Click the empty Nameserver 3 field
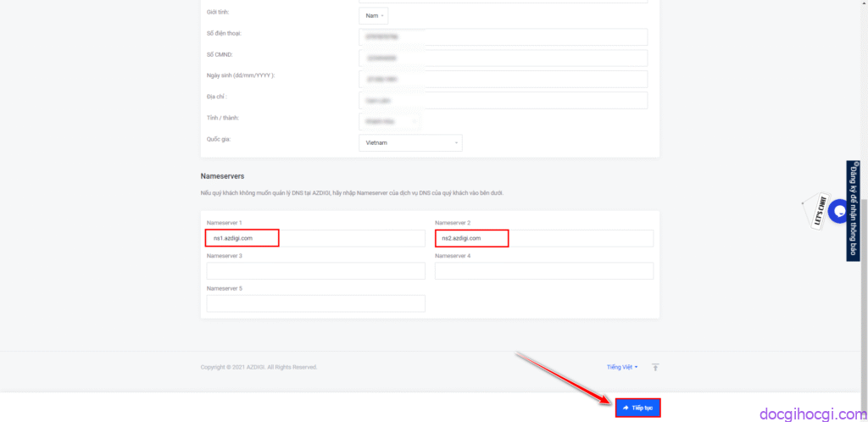868x422 pixels. (315, 271)
